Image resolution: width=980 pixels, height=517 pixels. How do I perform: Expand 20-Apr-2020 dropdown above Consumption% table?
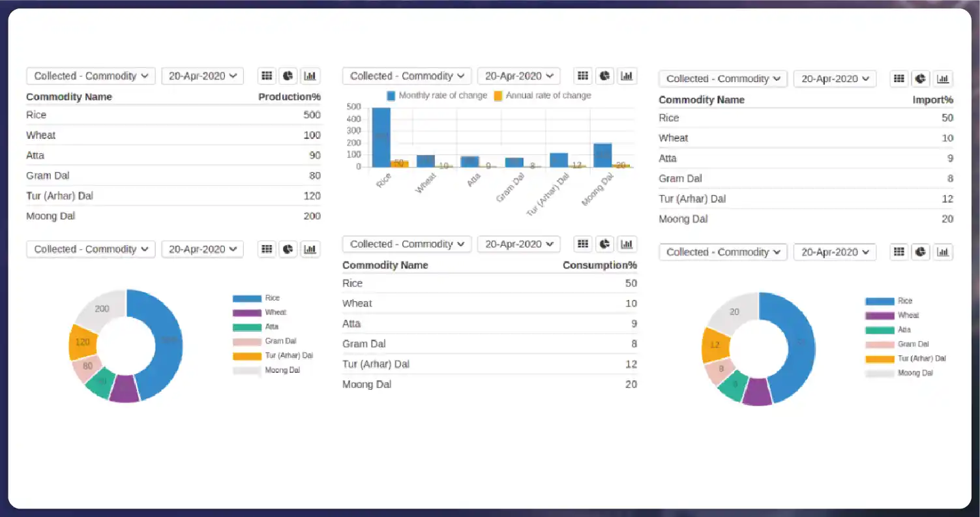point(518,244)
